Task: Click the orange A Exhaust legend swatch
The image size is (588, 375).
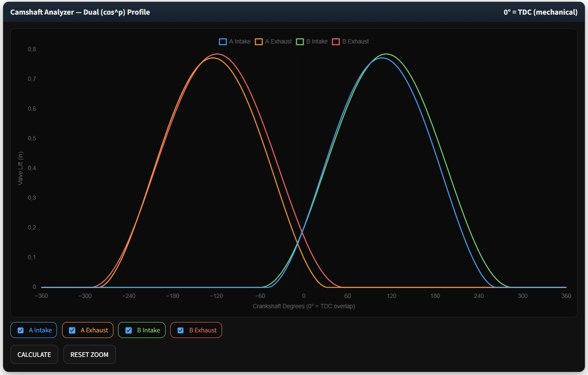Action: pyautogui.click(x=259, y=42)
